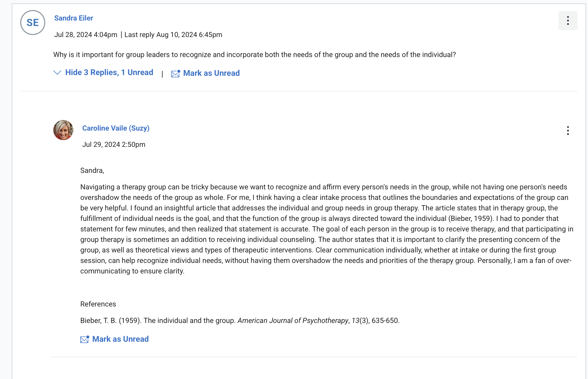This screenshot has width=588, height=379.
Task: Click the "Sandra," greeting in the reply
Action: 92,171
